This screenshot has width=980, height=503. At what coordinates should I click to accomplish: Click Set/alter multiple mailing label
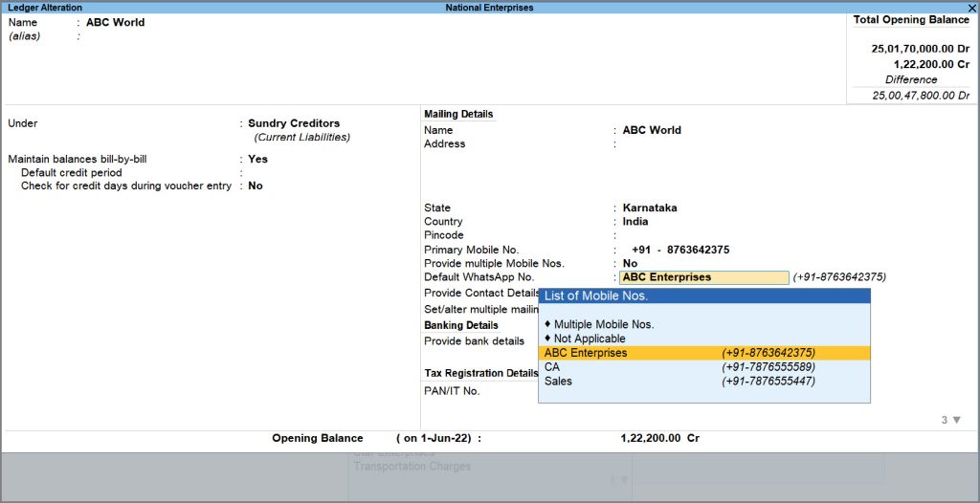[481, 309]
